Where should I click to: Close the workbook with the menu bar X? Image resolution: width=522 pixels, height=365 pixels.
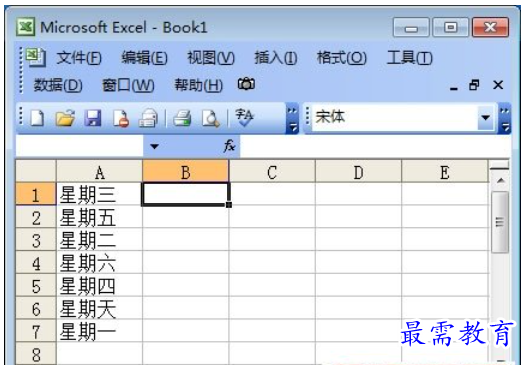[498, 85]
